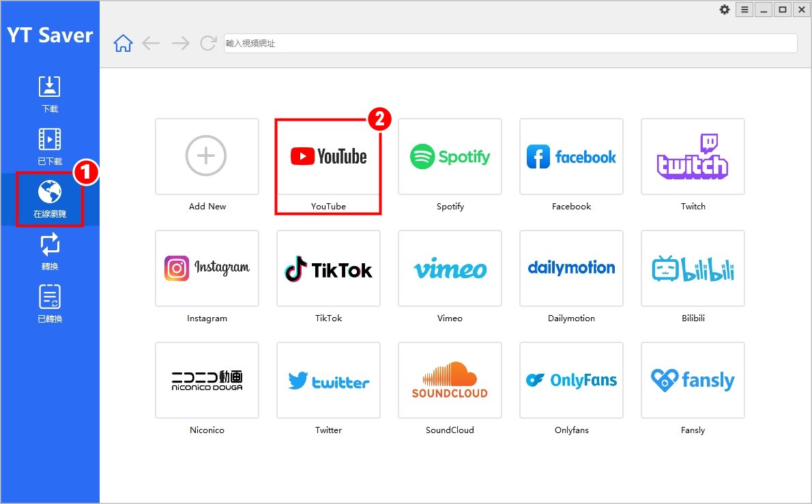Click the "Vimeo" caption under the tile
This screenshot has height=504, width=812.
click(x=450, y=318)
